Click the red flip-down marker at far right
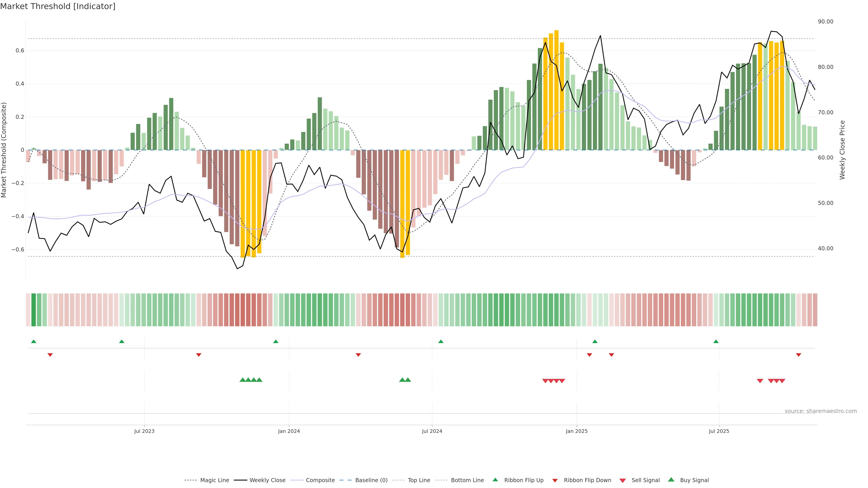868x488 pixels. (798, 355)
